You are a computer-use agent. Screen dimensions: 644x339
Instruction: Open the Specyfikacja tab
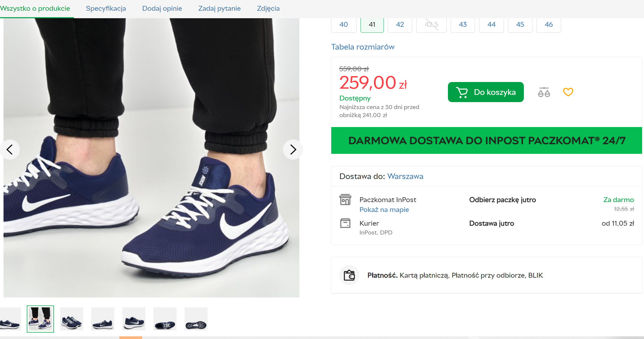pyautogui.click(x=106, y=9)
